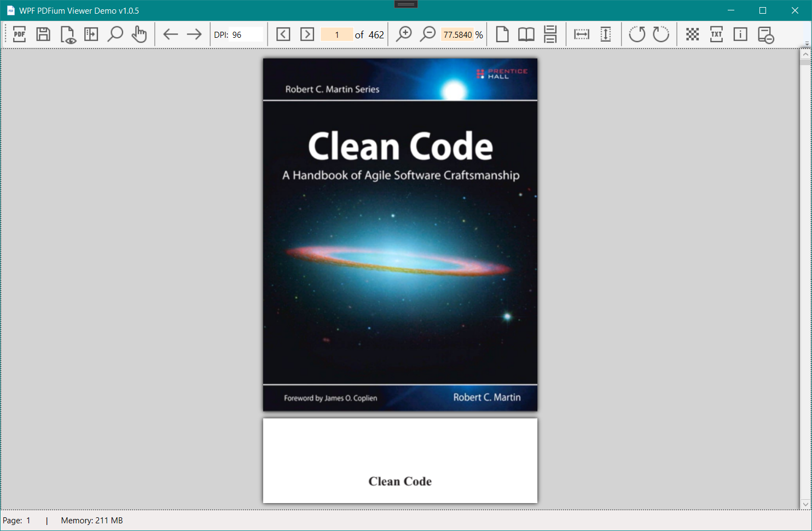Zoom out with the minus magnifier
The height and width of the screenshot is (531, 812).
(x=428, y=34)
